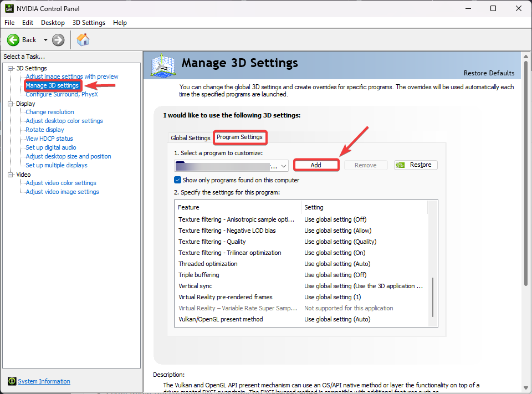
Task: Click the System Information icon
Action: pos(12,381)
